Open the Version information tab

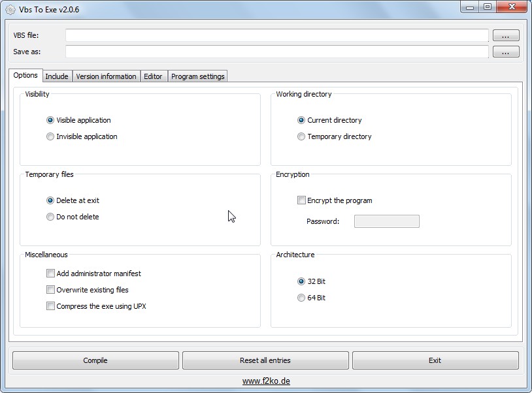(x=106, y=76)
